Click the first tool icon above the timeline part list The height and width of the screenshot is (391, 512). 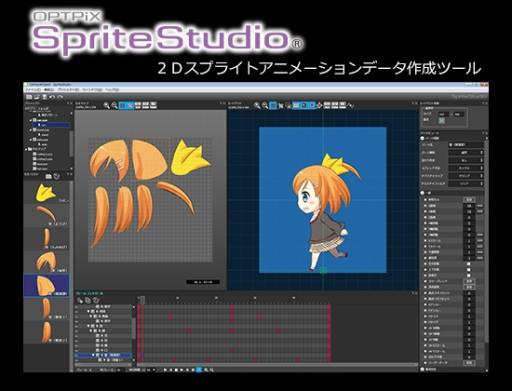coord(80,300)
